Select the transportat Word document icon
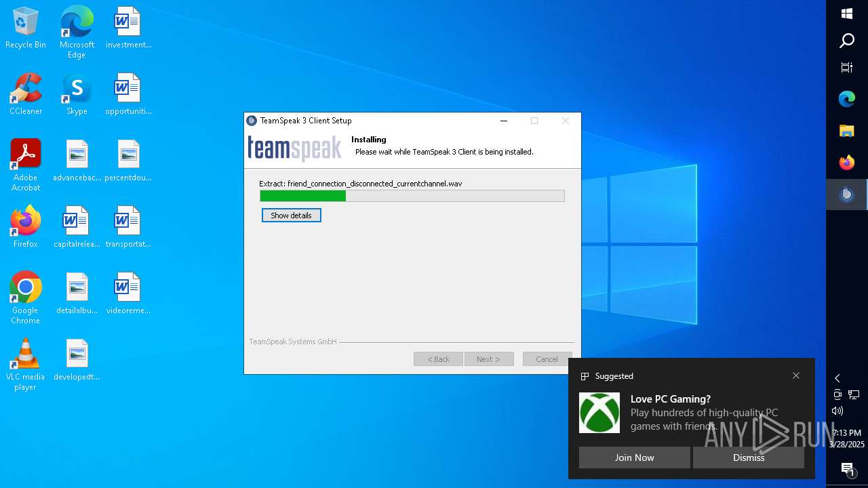The height and width of the screenshot is (488, 868). [x=128, y=228]
